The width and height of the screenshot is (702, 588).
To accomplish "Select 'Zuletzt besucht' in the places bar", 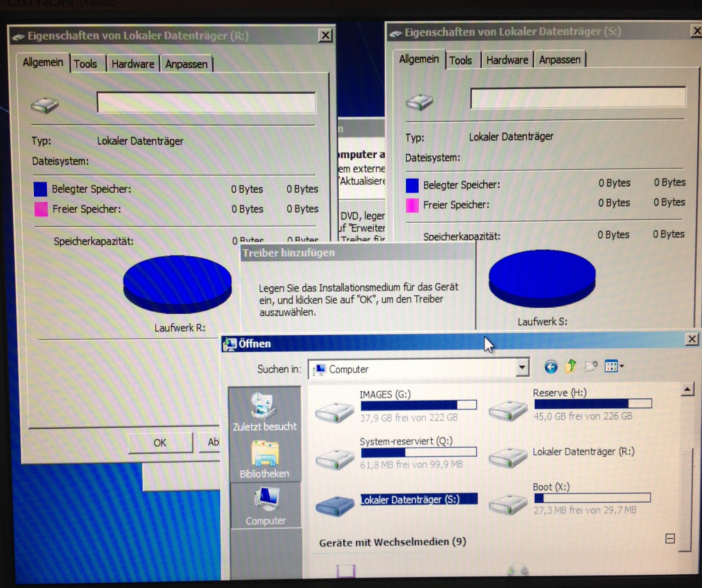I will click(264, 411).
